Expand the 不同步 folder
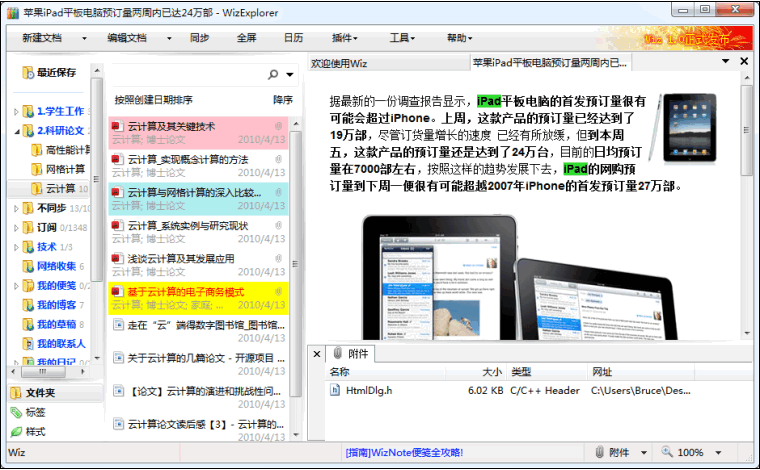Viewport: 760px width, 470px height. [x=16, y=209]
